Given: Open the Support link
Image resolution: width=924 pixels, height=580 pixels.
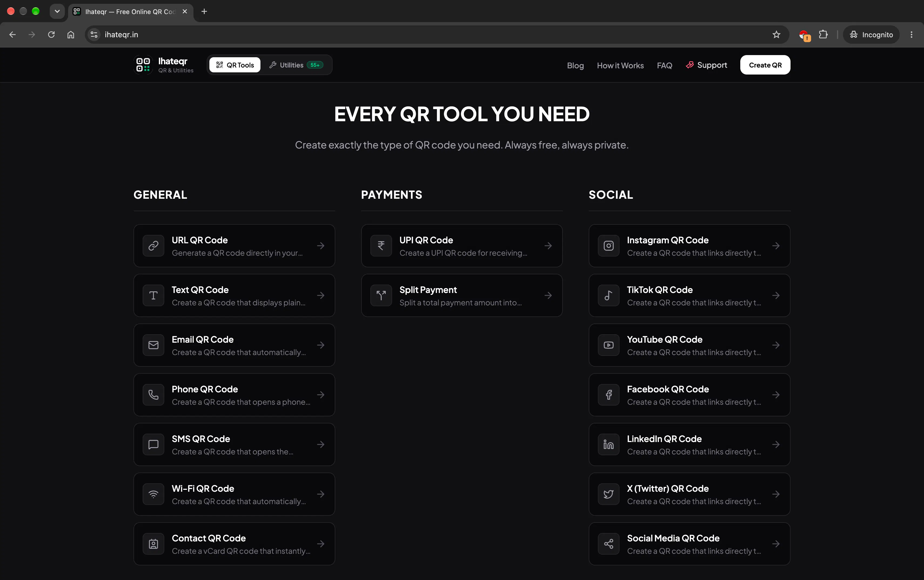Looking at the screenshot, I should (707, 65).
